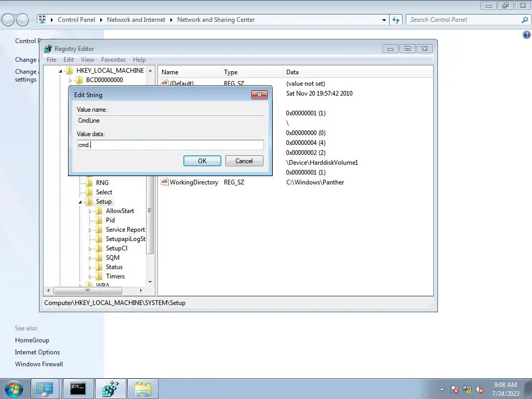The width and height of the screenshot is (532, 399).
Task: Click into the Value data field
Action: [170, 145]
